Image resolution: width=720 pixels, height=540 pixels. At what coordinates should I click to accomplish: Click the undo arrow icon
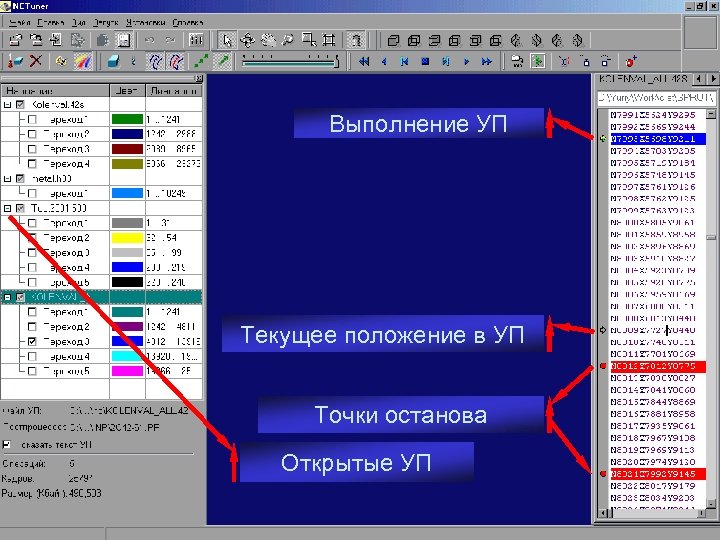pos(150,40)
